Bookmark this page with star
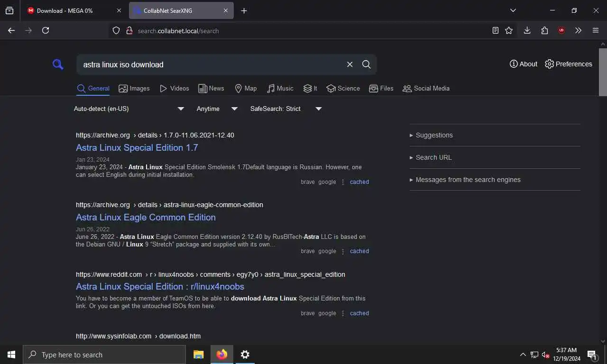Image resolution: width=607 pixels, height=364 pixels. [x=509, y=30]
